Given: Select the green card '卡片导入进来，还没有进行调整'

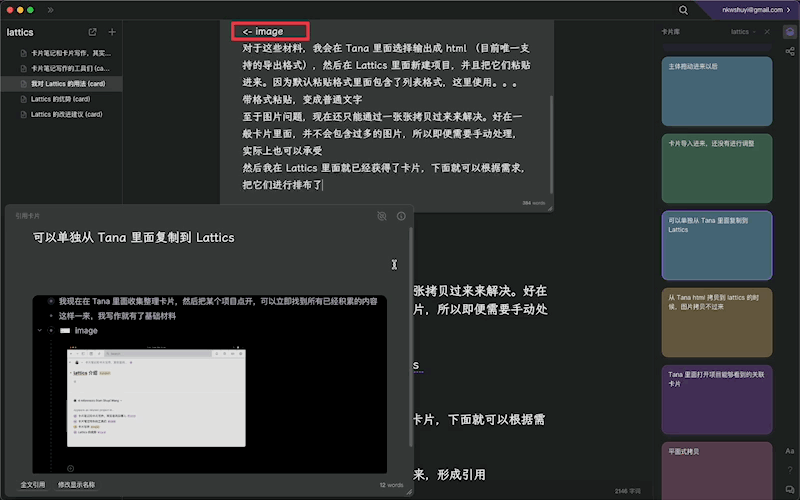Looking at the screenshot, I should (717, 168).
